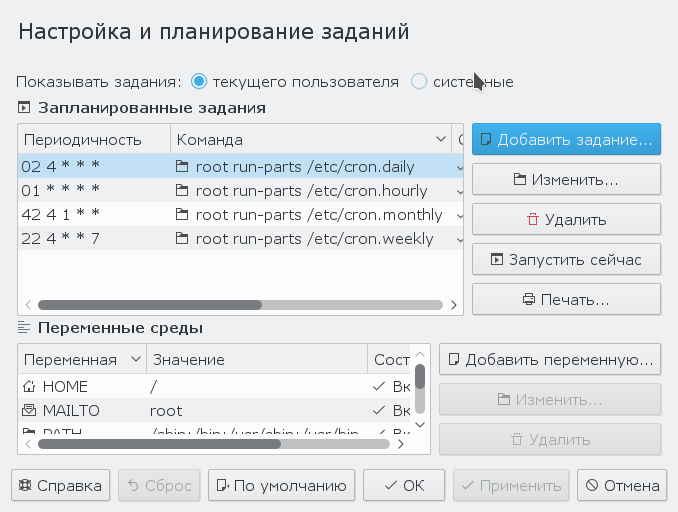
Task: Click the folder icon of the cron.daily command
Action: 182,167
